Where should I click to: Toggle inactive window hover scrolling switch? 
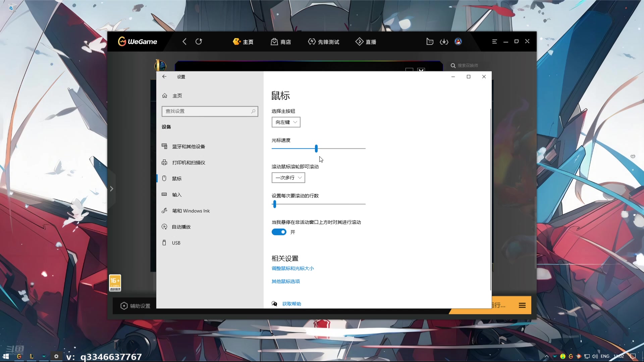click(x=279, y=232)
